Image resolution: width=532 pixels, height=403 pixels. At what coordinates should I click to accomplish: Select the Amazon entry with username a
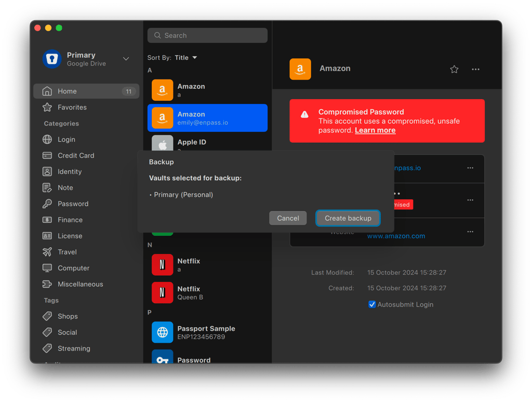[x=207, y=90]
